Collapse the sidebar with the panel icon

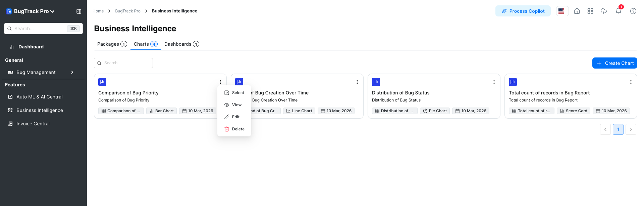[x=79, y=11]
